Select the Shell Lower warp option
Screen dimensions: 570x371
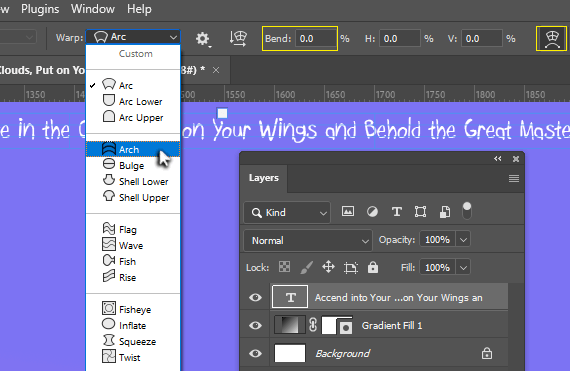click(x=133, y=181)
